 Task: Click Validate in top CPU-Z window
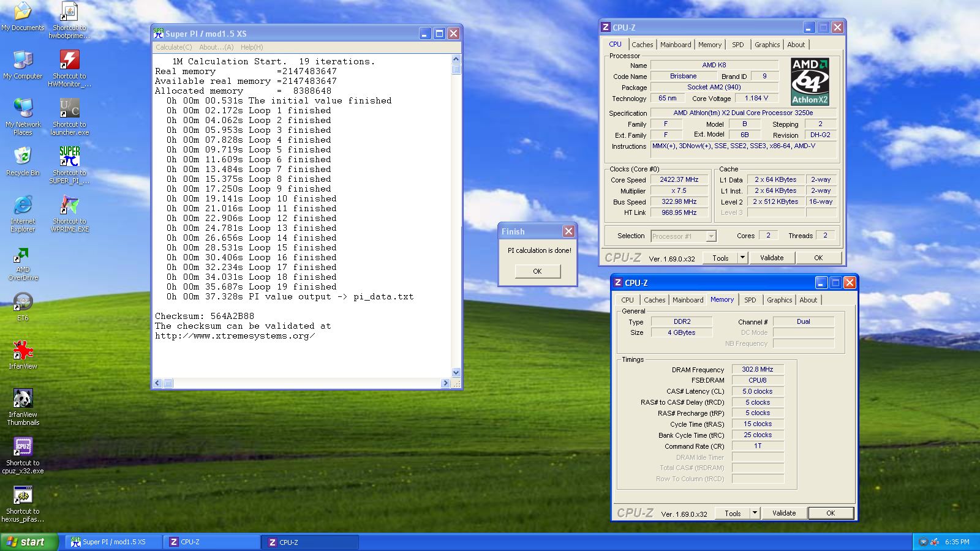click(x=772, y=258)
